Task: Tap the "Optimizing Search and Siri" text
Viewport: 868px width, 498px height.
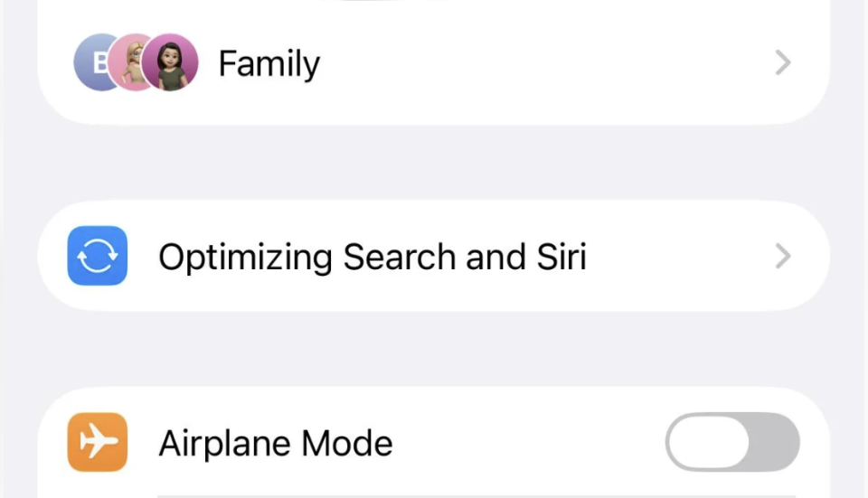Action: coord(373,258)
